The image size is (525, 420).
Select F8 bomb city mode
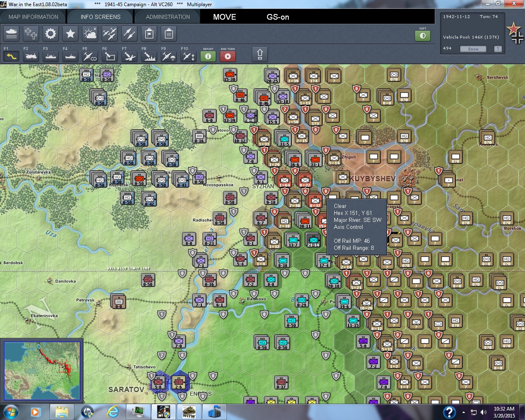(x=149, y=56)
